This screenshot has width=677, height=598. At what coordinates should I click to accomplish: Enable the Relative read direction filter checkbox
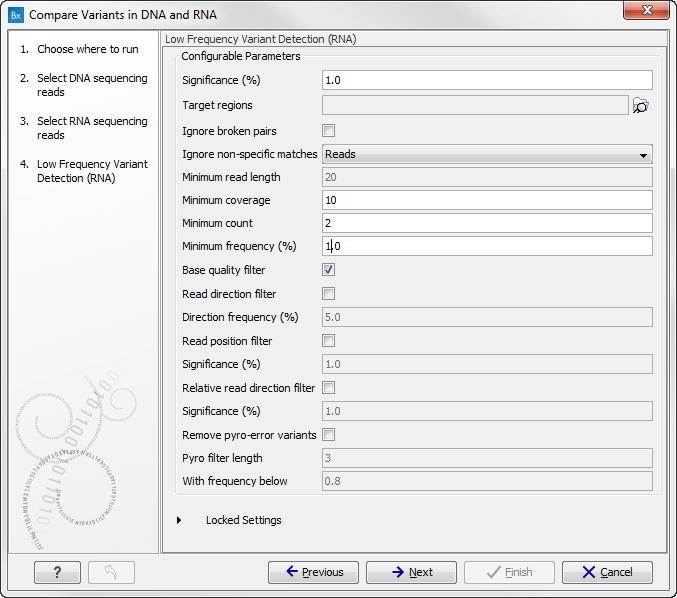pyautogui.click(x=329, y=388)
